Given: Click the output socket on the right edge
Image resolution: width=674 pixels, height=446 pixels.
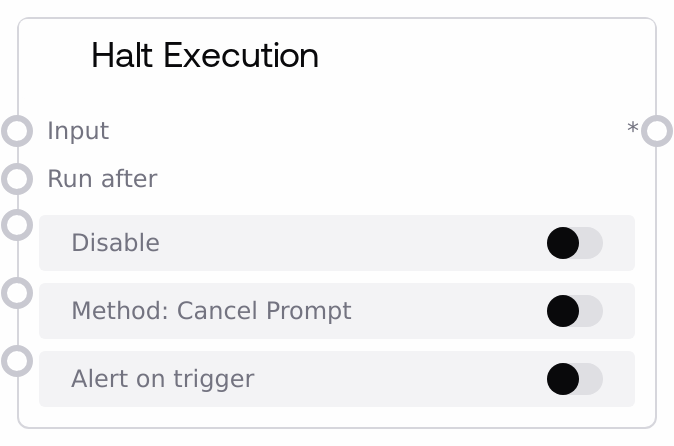Looking at the screenshot, I should pyautogui.click(x=656, y=131).
